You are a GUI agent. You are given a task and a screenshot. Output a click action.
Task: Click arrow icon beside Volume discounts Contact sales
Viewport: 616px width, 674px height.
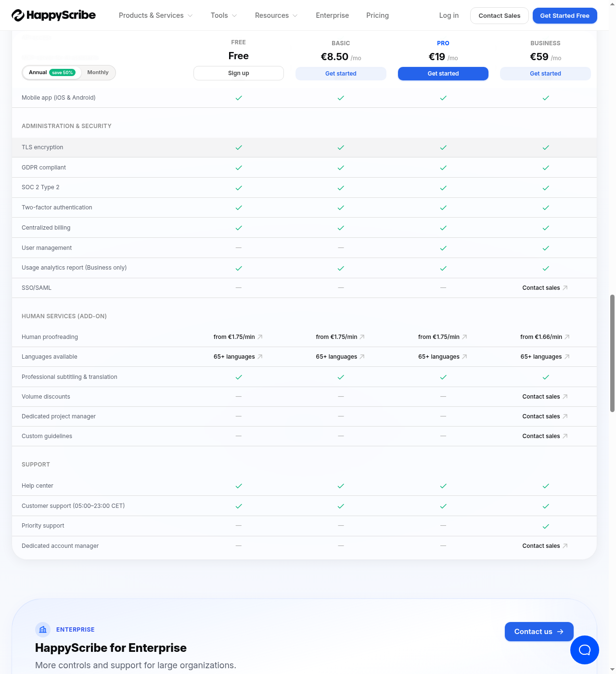[565, 397]
